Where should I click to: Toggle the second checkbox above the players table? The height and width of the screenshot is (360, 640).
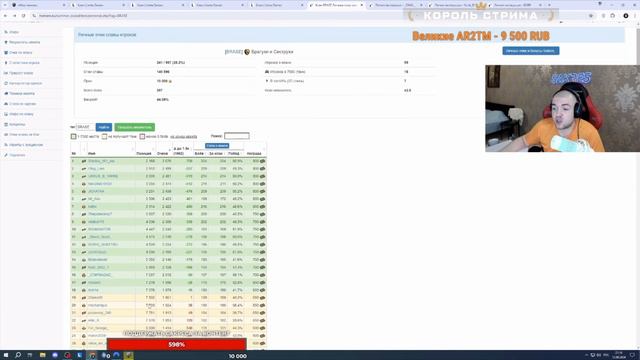104,136
